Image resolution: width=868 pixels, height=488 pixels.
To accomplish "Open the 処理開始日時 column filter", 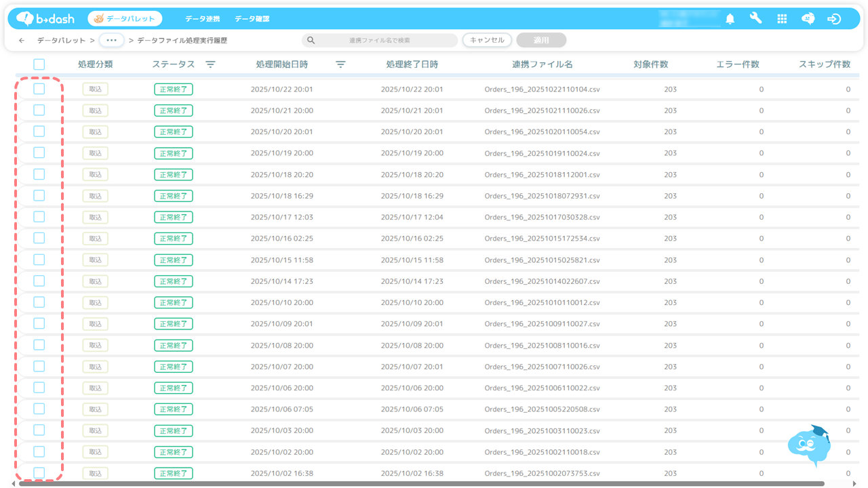I will 340,64.
